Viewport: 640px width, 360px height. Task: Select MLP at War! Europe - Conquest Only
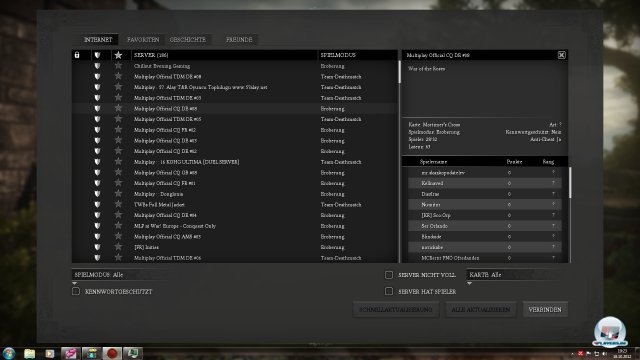[x=235, y=226]
